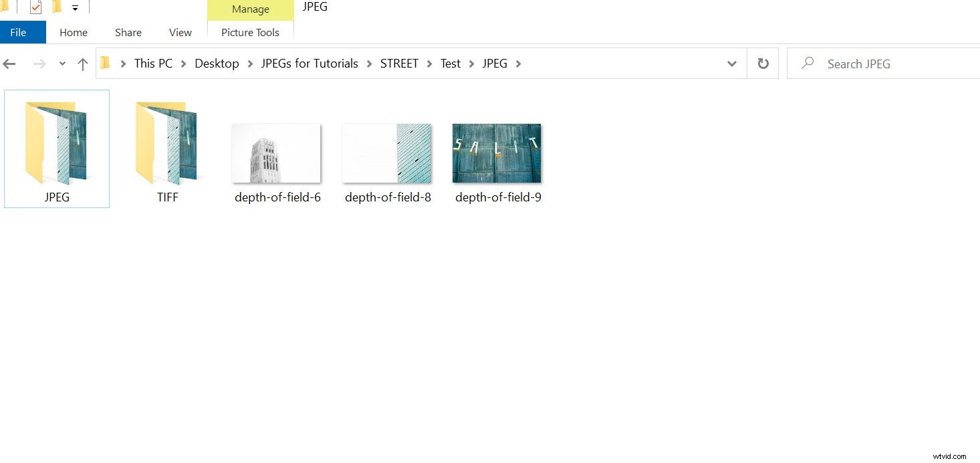
Task: Navigate back using the back arrow
Action: tap(9, 63)
